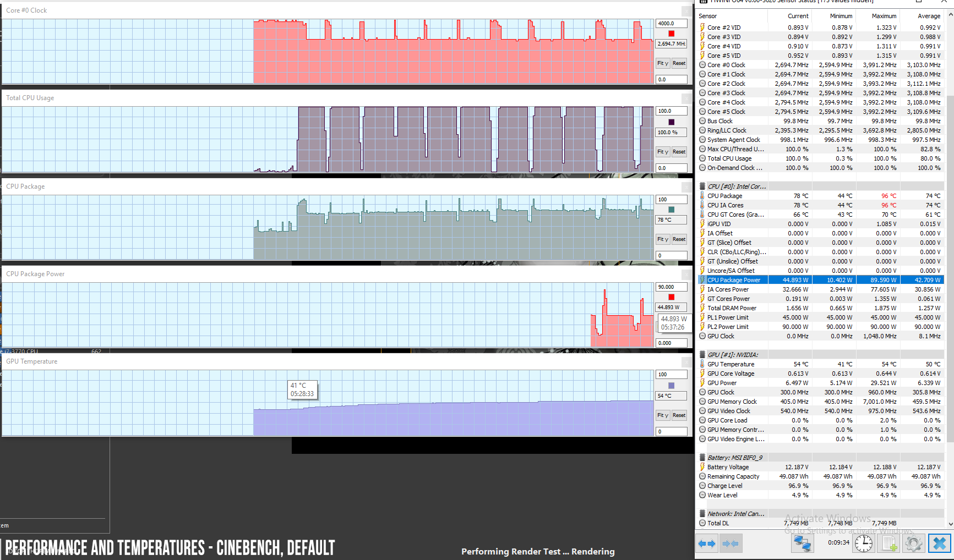Click the chip icon beside GPU [#1]: NVIDIA
Screen dimensions: 954x560
(x=702, y=355)
